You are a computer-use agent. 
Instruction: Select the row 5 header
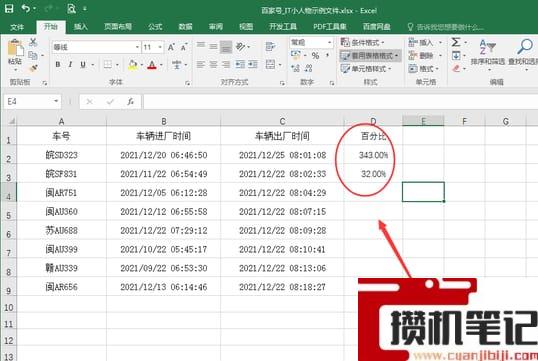coord(9,212)
